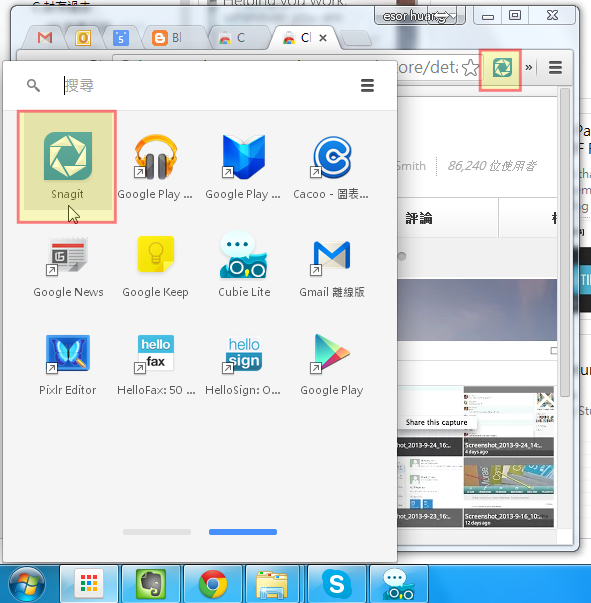Switch to Chrome in the taskbar
Screen dimensions: 591x603
coord(213,585)
